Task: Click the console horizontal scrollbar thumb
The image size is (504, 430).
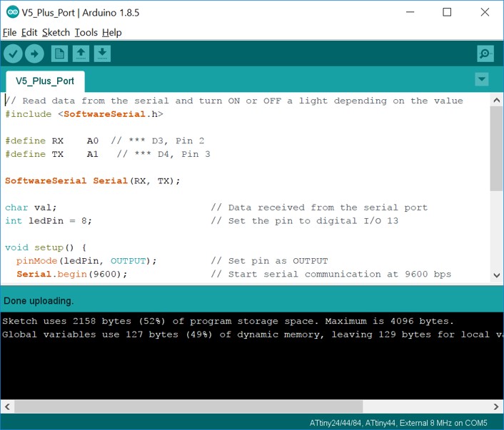Action: (x=188, y=406)
